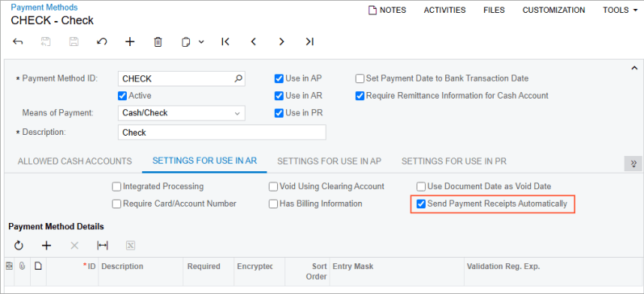Sort by Description column header in grid
The height and width of the screenshot is (294, 644).
122,267
